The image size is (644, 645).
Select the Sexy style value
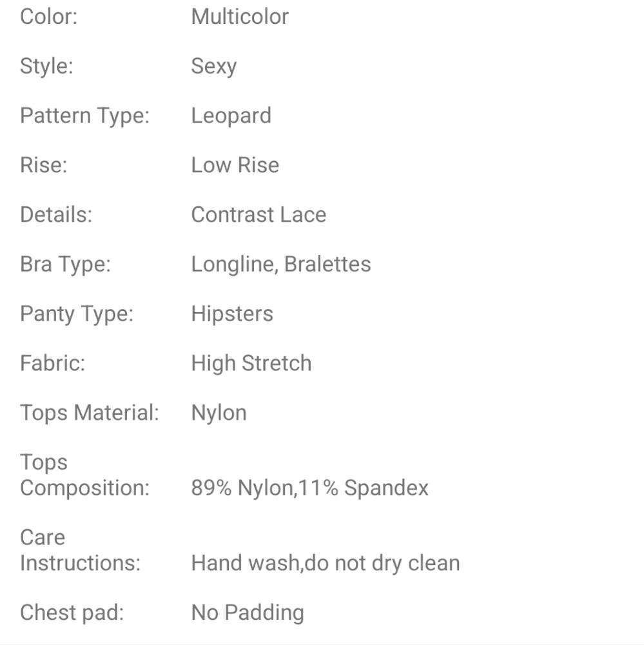[214, 66]
